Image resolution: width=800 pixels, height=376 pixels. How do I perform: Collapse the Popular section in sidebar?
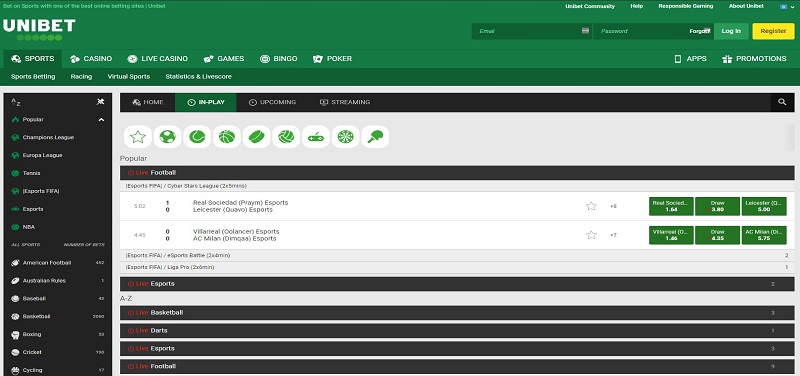click(101, 120)
